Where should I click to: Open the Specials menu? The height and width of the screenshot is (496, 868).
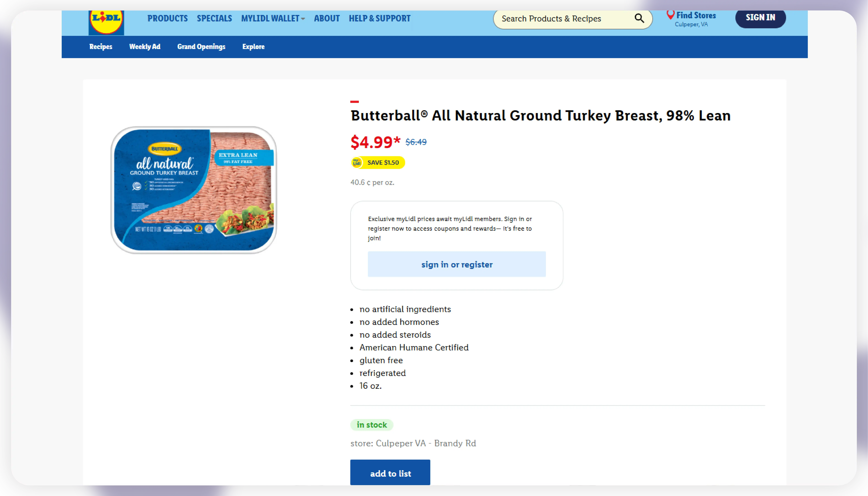[214, 18]
